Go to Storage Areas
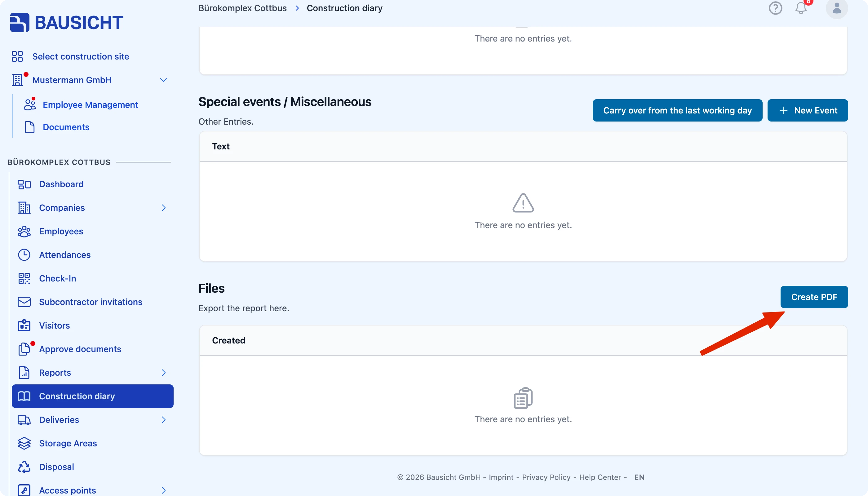 point(68,443)
